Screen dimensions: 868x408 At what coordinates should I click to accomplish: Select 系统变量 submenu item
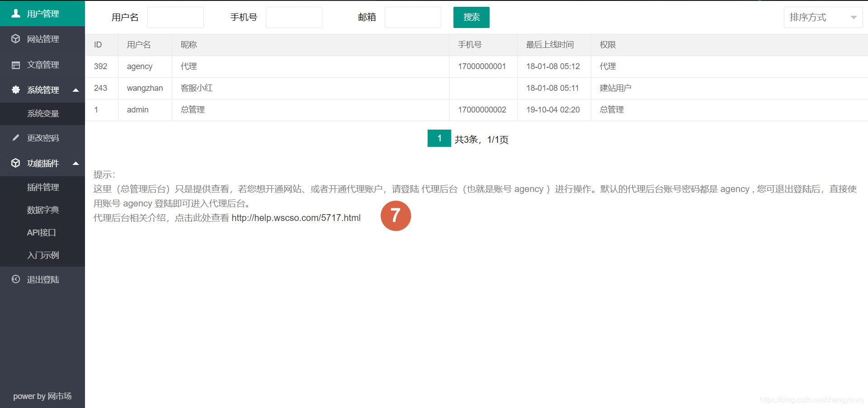[42, 113]
